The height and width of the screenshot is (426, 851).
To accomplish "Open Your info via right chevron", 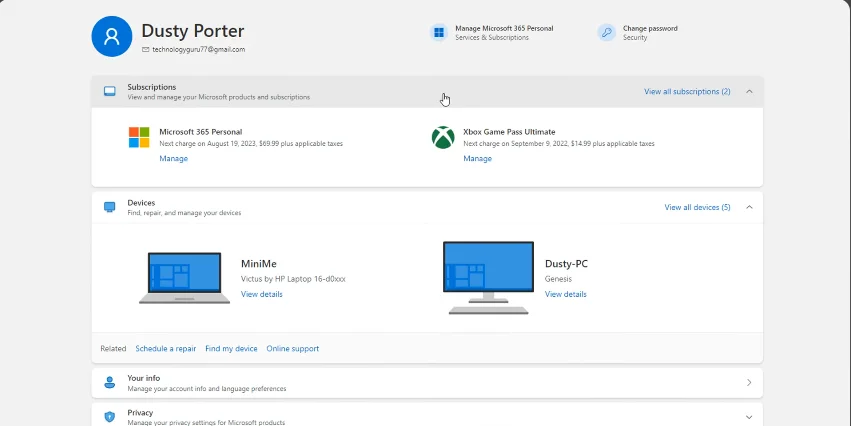I will coord(749,383).
